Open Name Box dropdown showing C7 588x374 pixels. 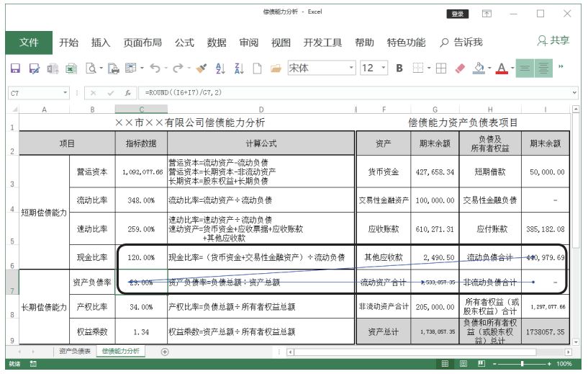click(x=65, y=92)
